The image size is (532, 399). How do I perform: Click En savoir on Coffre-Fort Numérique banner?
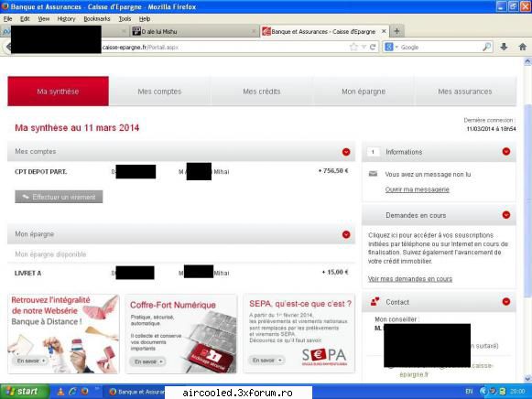[148, 361]
